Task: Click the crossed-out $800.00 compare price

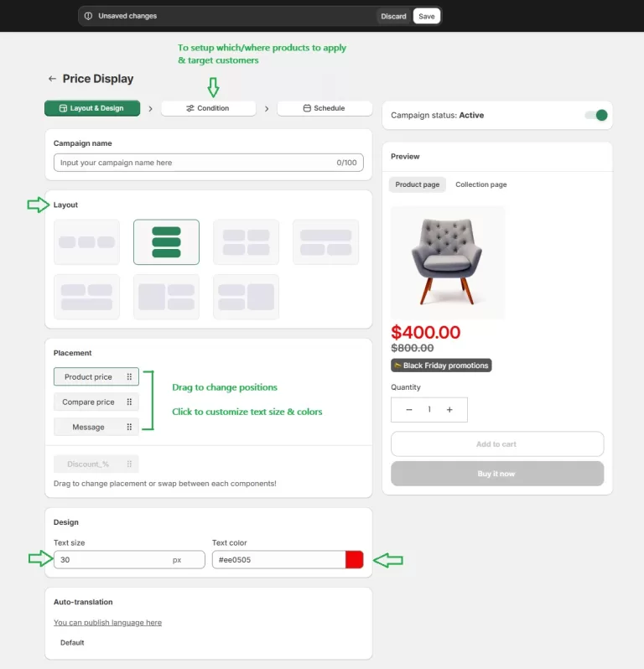Action: 413,348
